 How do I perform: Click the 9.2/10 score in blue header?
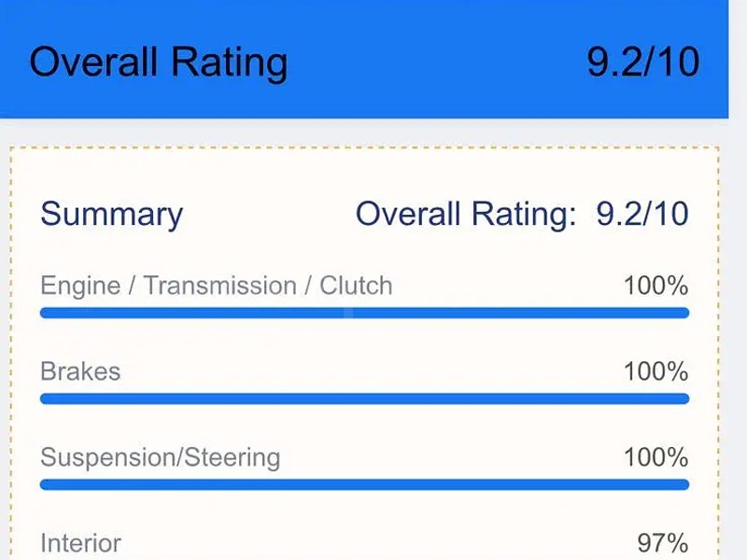click(x=642, y=63)
